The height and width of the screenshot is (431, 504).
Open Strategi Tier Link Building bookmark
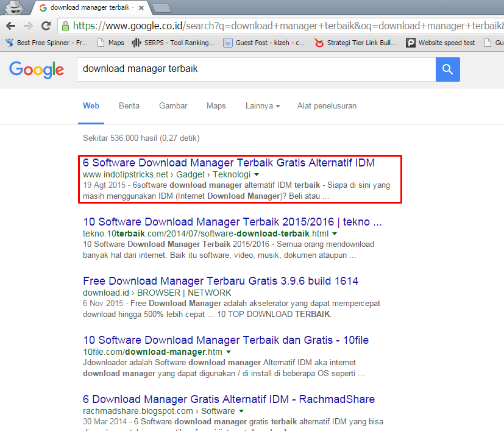355,43
